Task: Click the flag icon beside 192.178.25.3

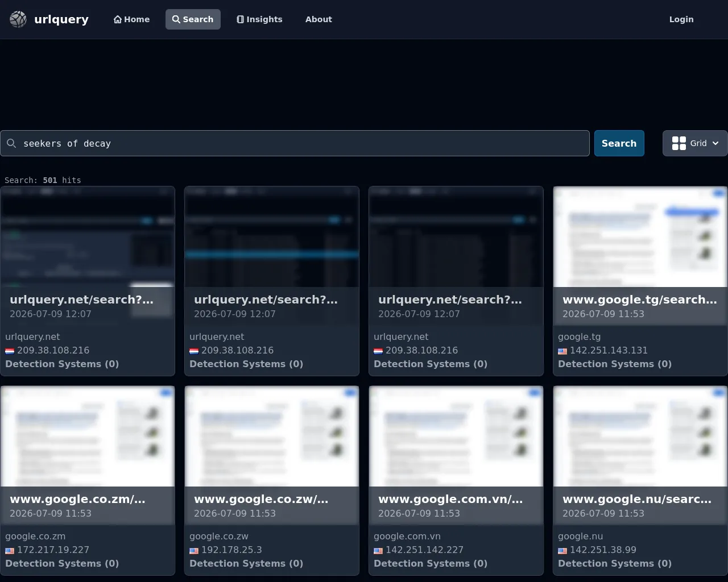Action: click(x=194, y=551)
